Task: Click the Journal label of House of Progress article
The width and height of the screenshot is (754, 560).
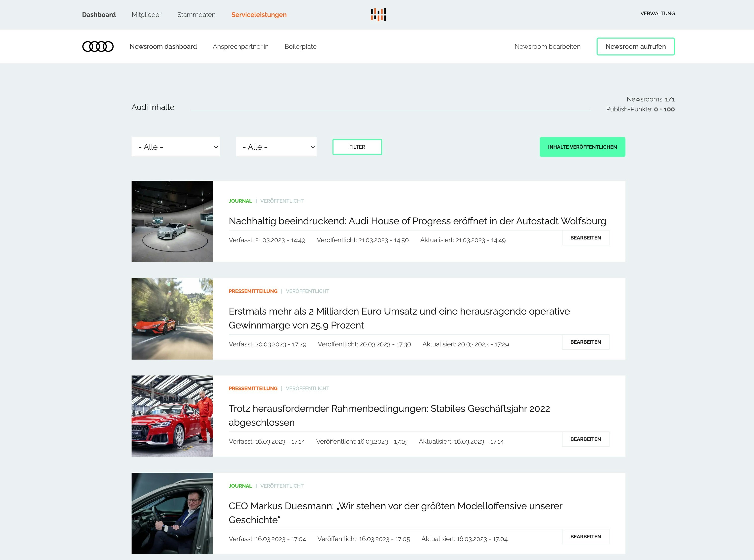Action: [240, 201]
